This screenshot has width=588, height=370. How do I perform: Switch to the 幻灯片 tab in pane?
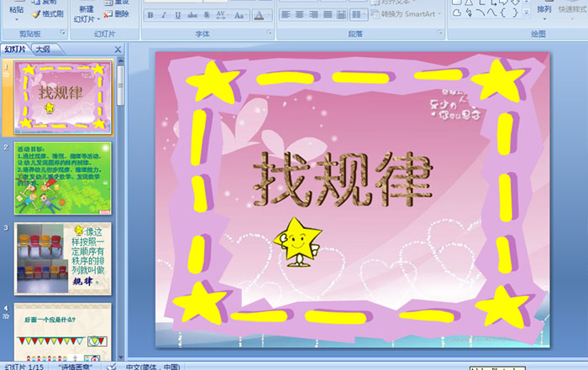[x=16, y=49]
